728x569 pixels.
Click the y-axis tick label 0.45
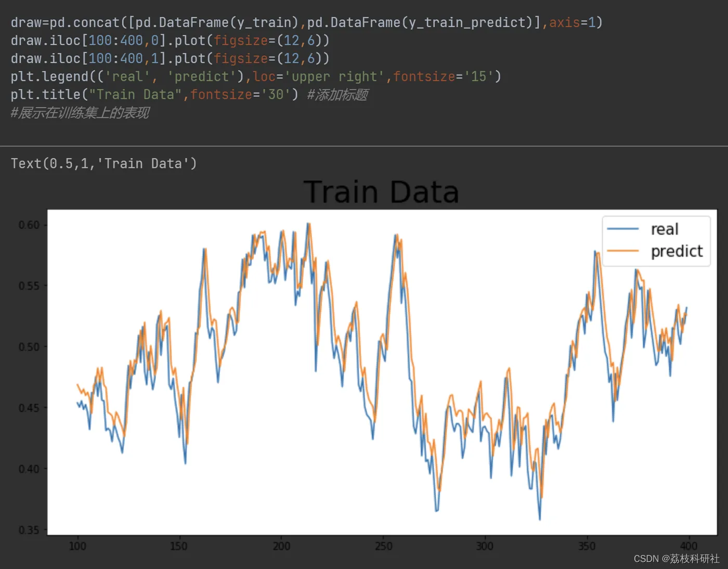pos(29,408)
